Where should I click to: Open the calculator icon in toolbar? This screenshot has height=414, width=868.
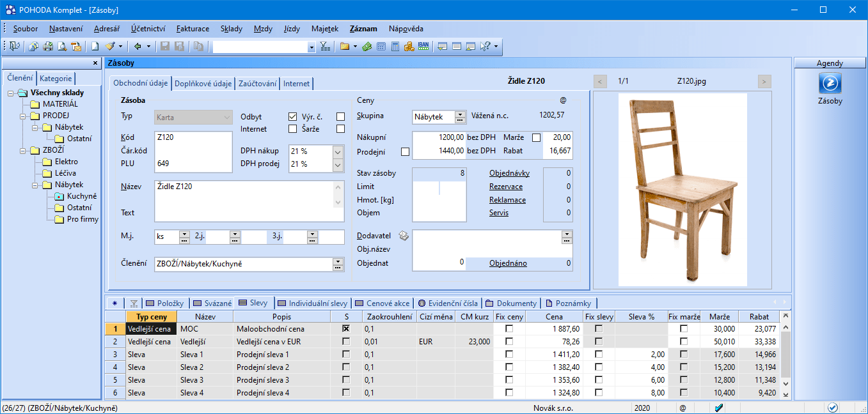click(395, 46)
